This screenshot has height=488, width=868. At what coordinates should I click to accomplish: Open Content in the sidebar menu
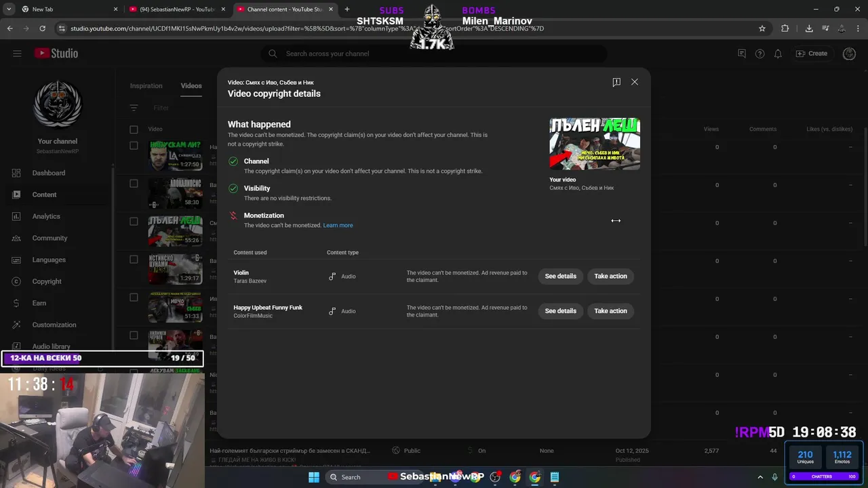[x=58, y=195]
